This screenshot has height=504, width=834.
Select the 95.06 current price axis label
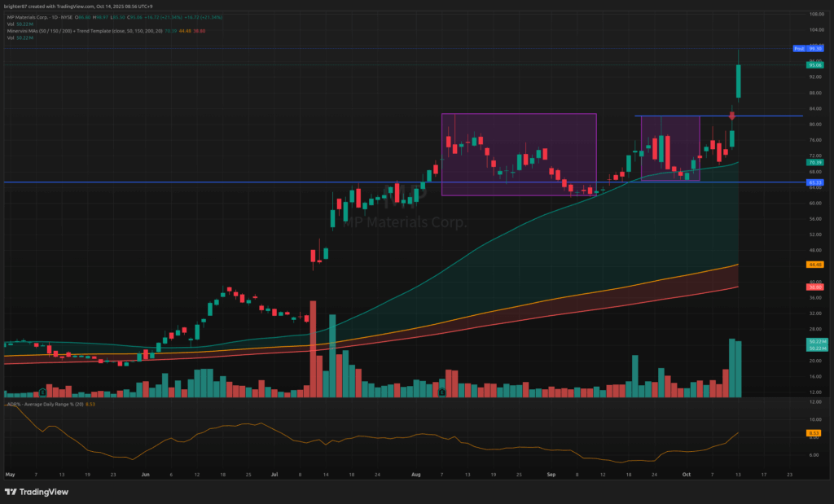pyautogui.click(x=814, y=64)
